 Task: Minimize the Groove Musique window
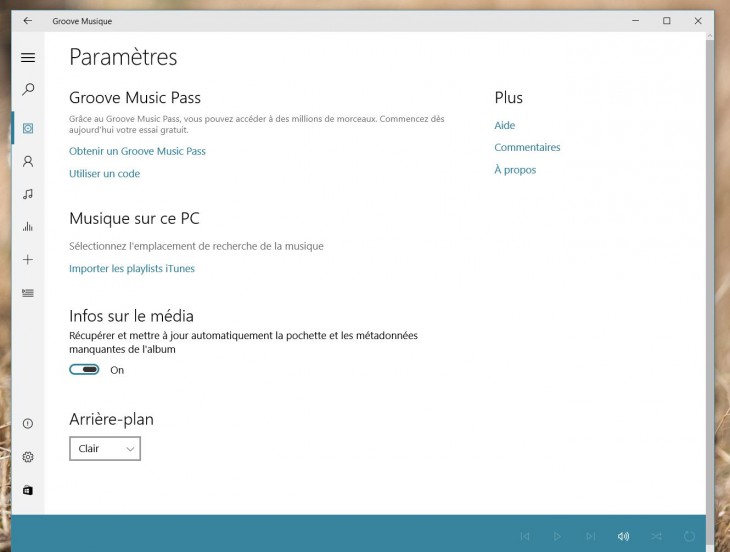click(635, 20)
